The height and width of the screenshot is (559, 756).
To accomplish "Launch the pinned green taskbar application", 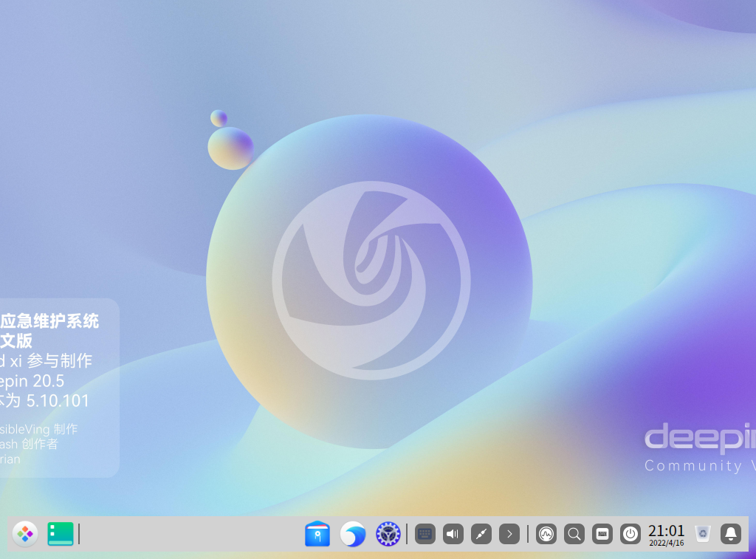I will [59, 533].
